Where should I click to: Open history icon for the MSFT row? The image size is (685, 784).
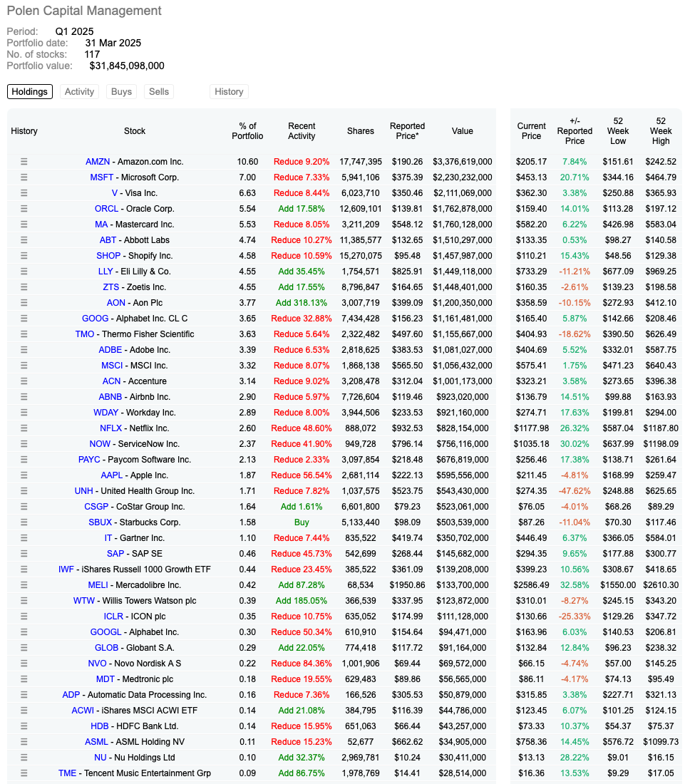24,177
